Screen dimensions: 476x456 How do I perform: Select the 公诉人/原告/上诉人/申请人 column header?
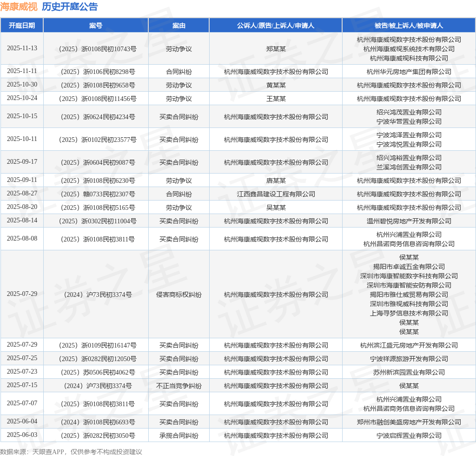(x=276, y=26)
